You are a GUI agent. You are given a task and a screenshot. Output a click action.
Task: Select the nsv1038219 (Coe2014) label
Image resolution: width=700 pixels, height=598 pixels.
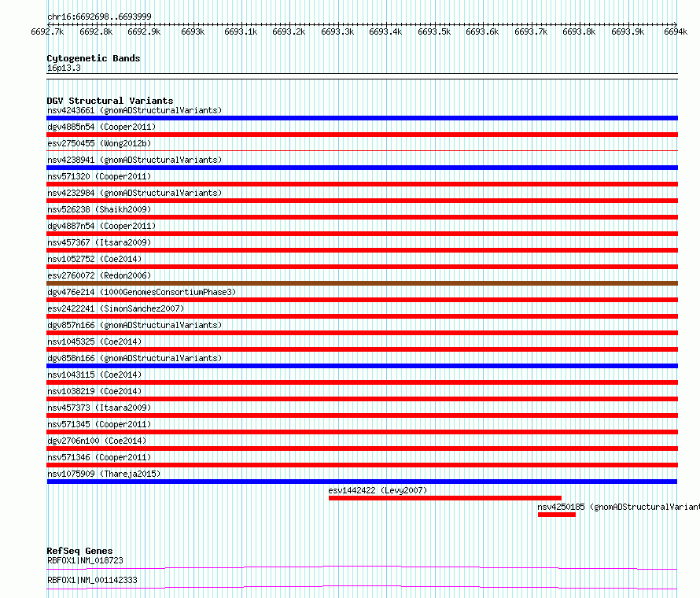(x=94, y=391)
